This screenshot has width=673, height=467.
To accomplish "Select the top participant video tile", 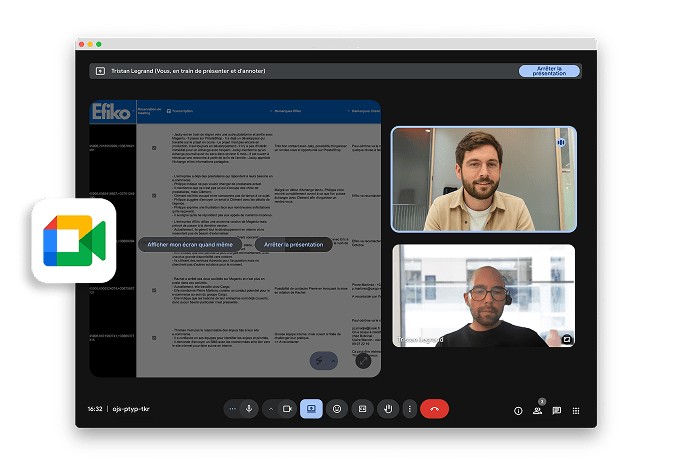I will click(483, 180).
